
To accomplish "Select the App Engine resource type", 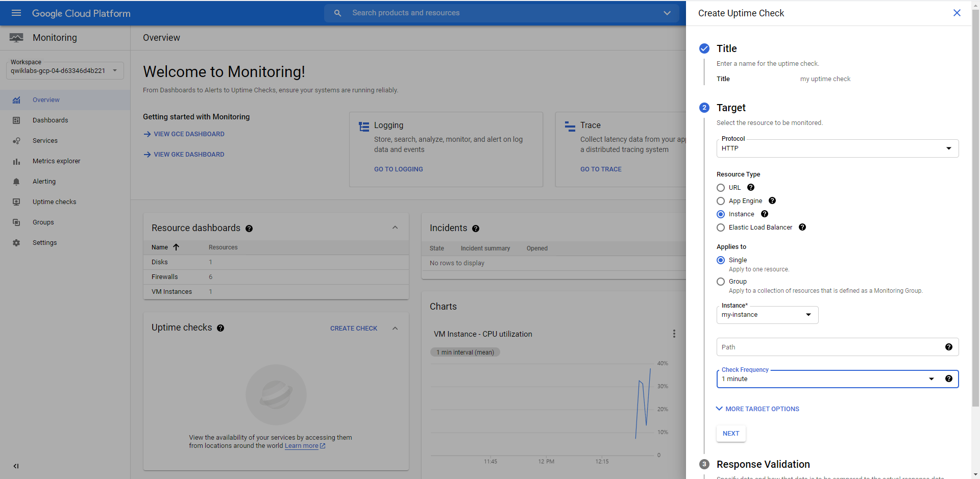I will tap(721, 201).
